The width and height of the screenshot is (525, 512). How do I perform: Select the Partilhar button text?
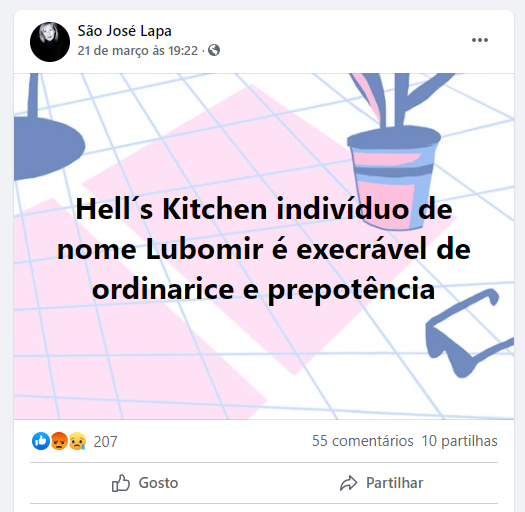coord(394,483)
